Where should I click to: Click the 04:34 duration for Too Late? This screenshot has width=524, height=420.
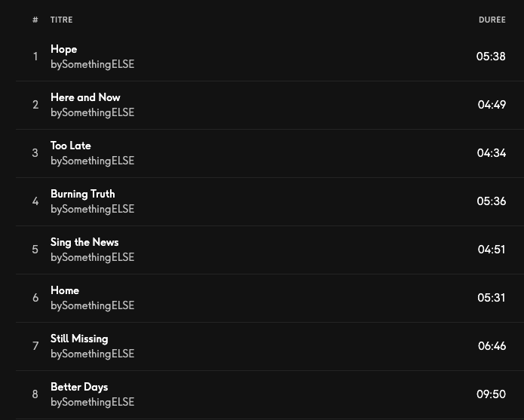(491, 153)
